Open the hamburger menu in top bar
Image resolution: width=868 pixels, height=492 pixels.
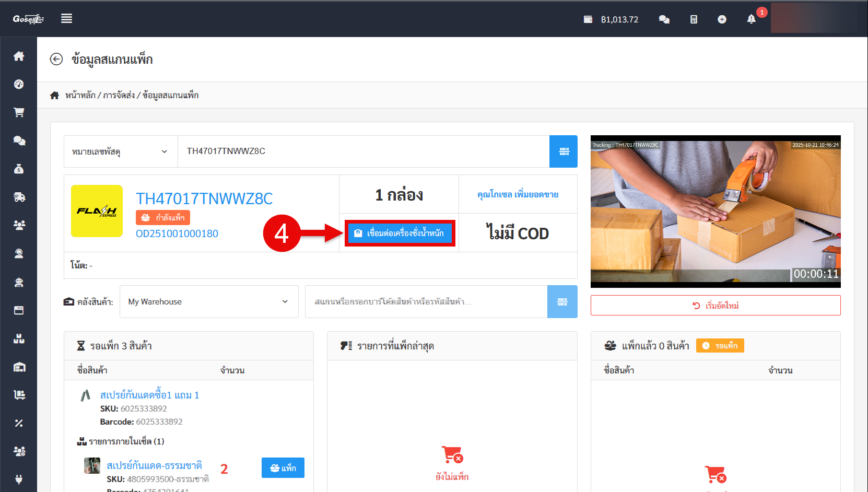(66, 19)
